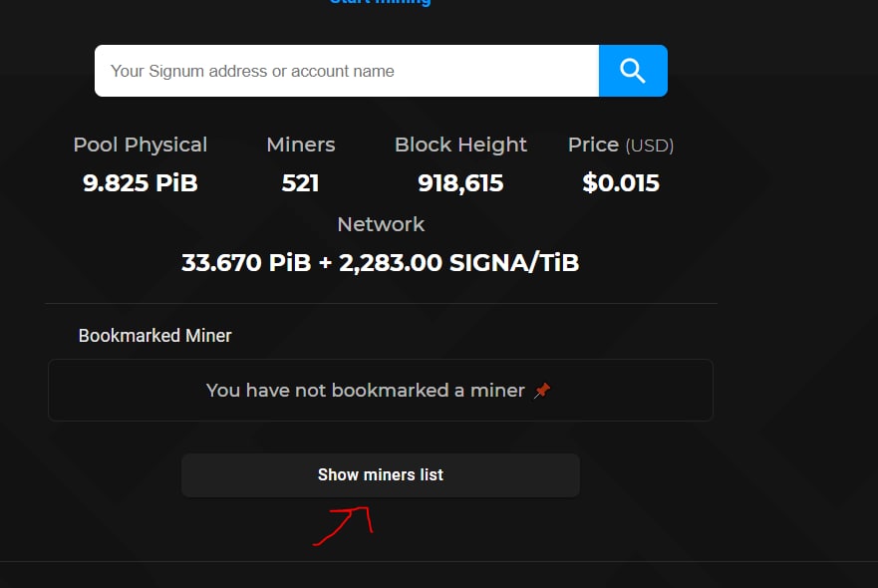Click the Network heading

coord(381,224)
